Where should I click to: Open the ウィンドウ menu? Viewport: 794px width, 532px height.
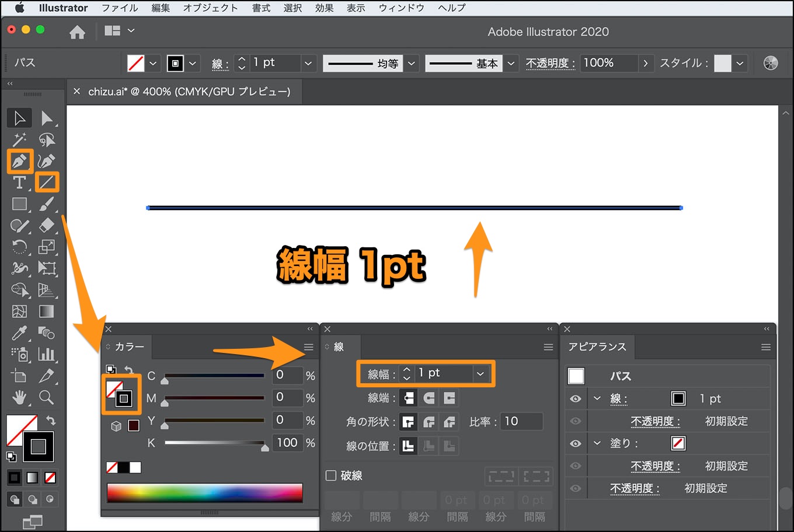click(401, 8)
